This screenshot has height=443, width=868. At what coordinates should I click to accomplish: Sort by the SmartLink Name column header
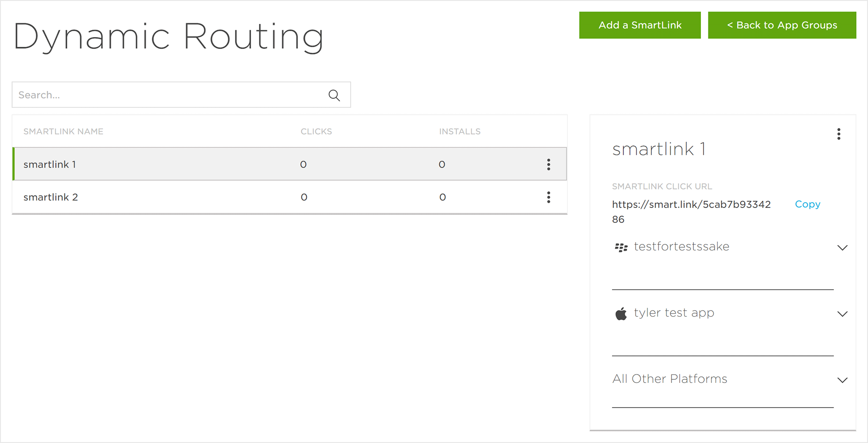pos(63,132)
